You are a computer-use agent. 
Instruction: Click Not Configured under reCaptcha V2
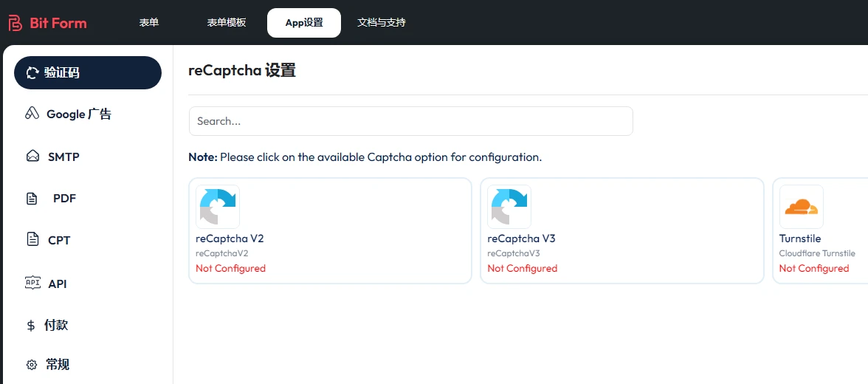tap(231, 268)
